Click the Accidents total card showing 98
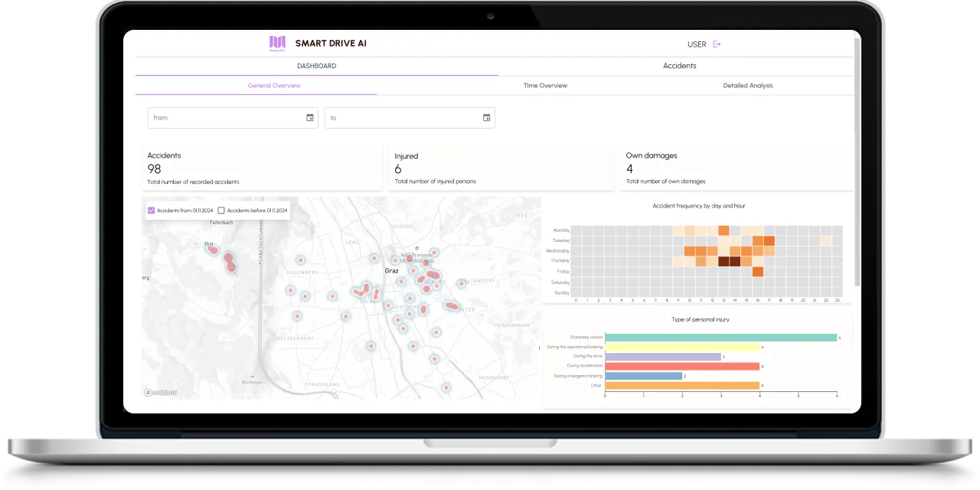Viewport: 980px width, 490px height. (x=260, y=167)
